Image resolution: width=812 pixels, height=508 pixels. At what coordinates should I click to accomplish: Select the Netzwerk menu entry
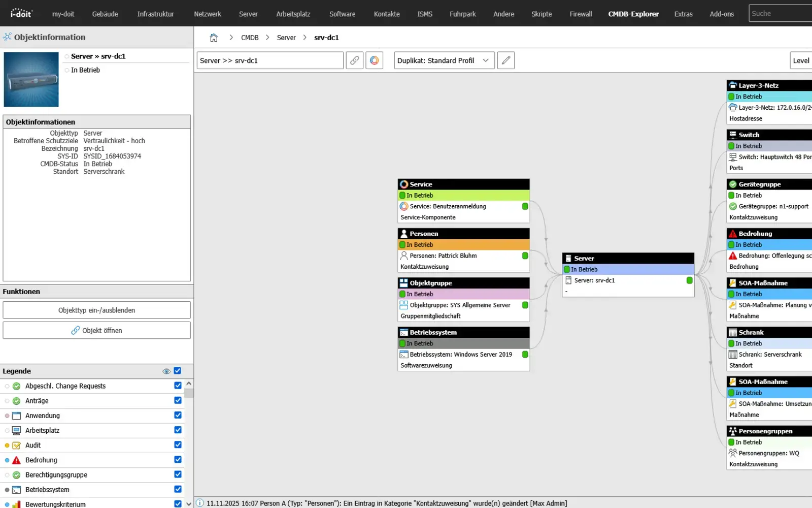208,14
